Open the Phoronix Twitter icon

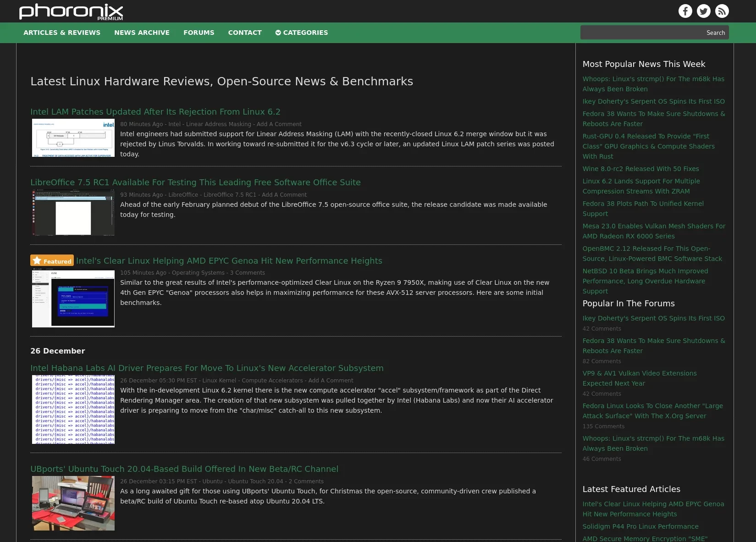(x=703, y=11)
